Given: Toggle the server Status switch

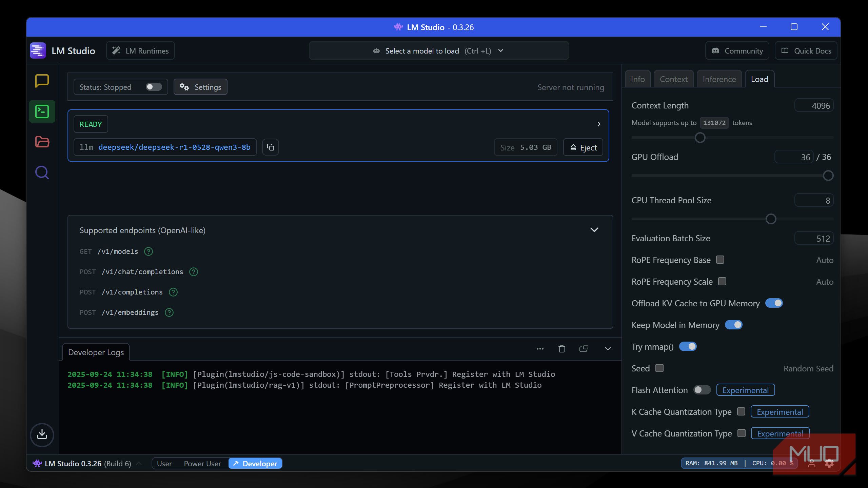Looking at the screenshot, I should tap(154, 87).
